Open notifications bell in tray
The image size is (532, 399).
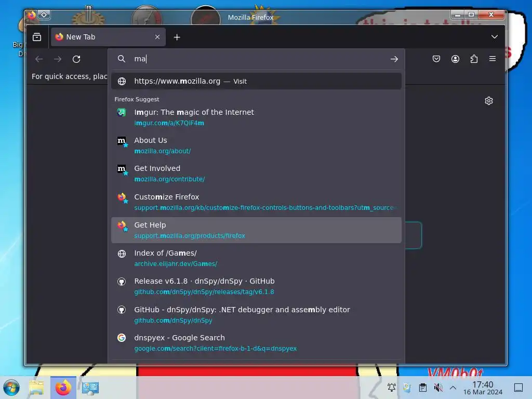coord(392,387)
